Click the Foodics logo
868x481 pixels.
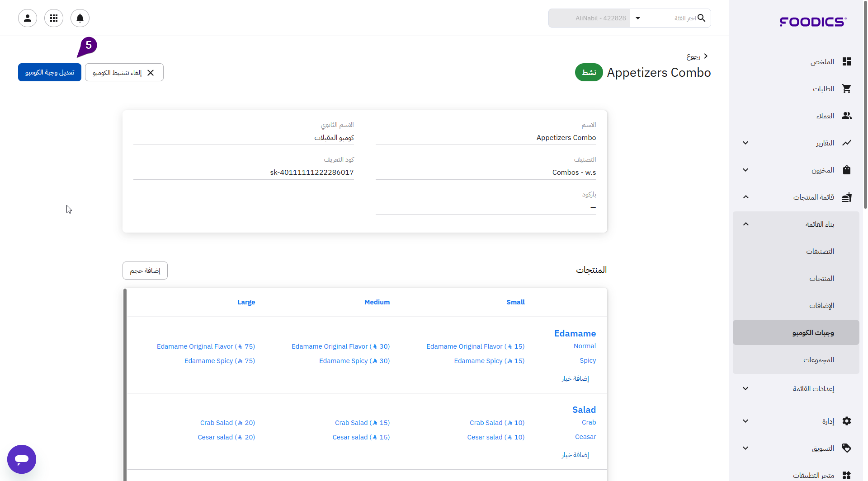tap(813, 22)
